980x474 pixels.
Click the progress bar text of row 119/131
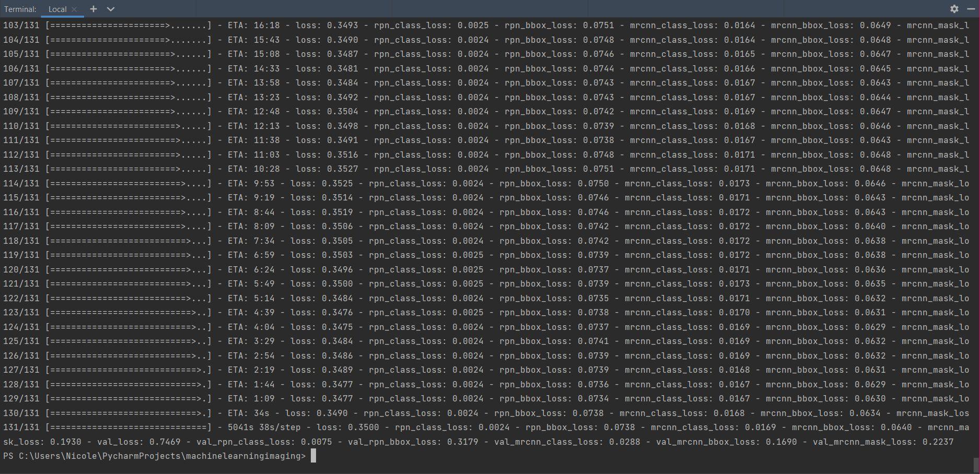129,255
